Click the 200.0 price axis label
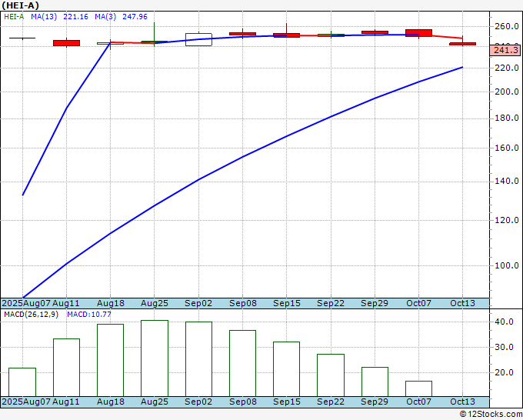The height and width of the screenshot is (420, 523). coord(505,92)
